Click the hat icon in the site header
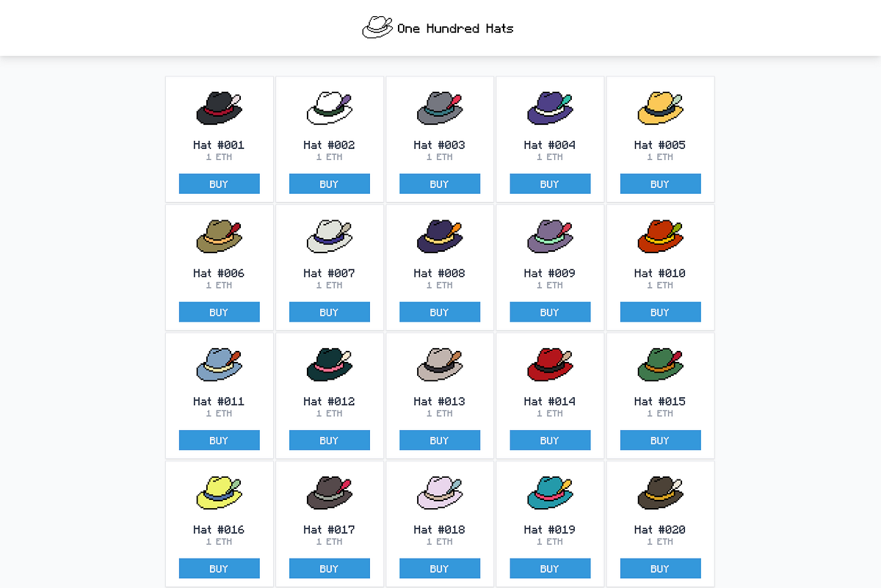Screen dimensions: 881x588 pyautogui.click(x=377, y=26)
